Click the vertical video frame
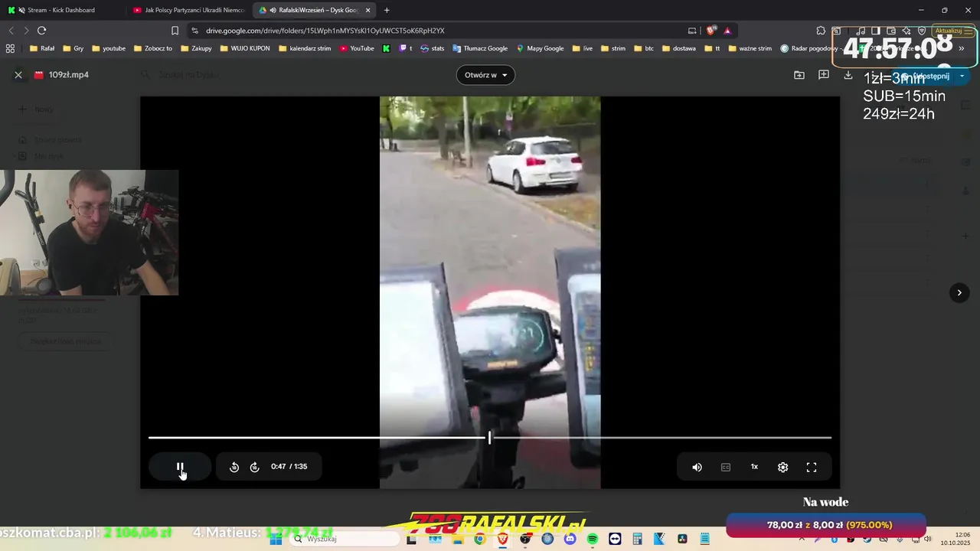 click(490, 292)
